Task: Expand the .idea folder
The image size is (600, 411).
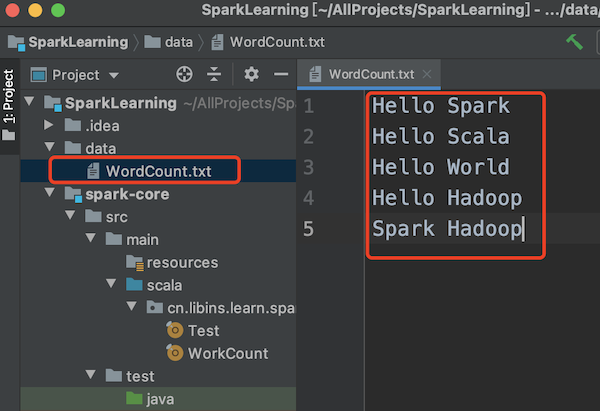Action: click(x=49, y=125)
